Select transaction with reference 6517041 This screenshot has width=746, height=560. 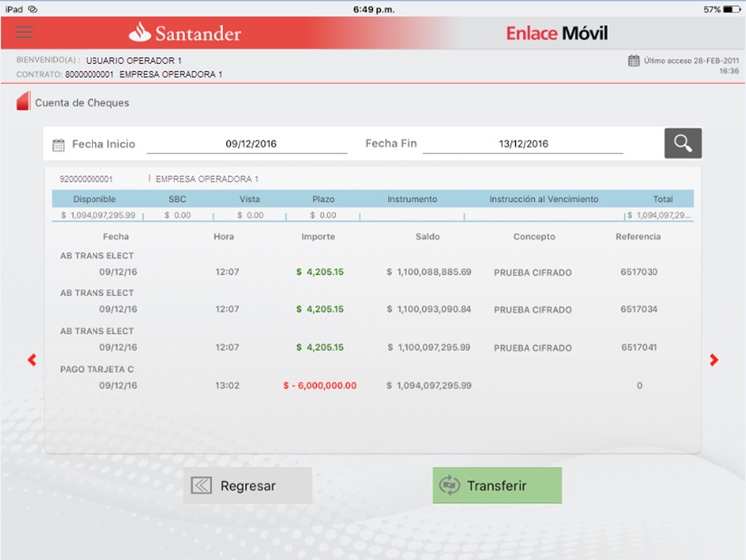(639, 347)
